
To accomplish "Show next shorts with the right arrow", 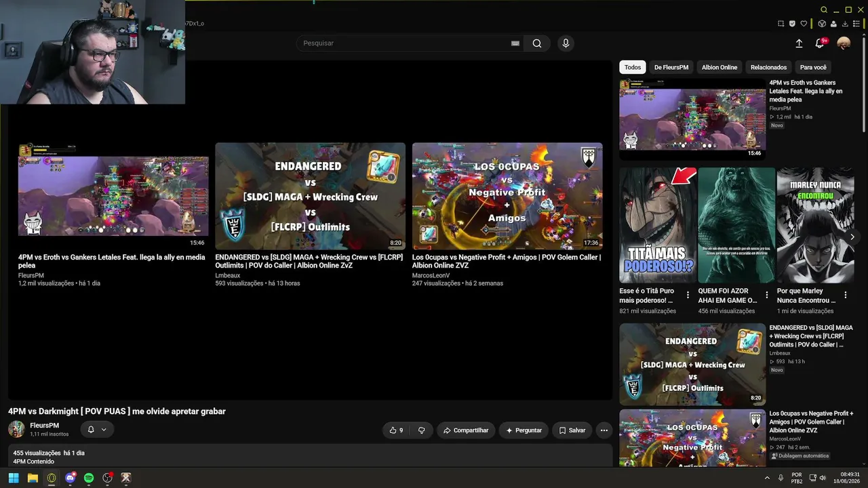I will click(852, 237).
